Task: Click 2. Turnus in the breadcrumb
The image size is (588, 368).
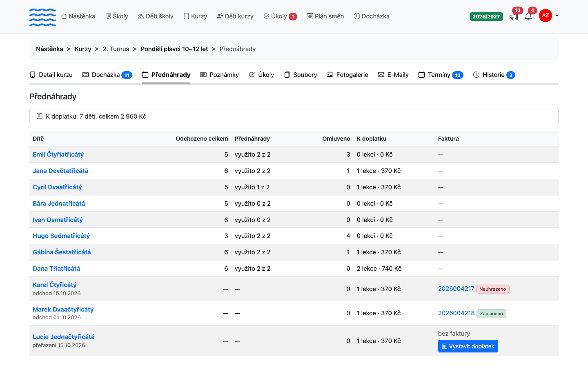Action: pos(116,49)
